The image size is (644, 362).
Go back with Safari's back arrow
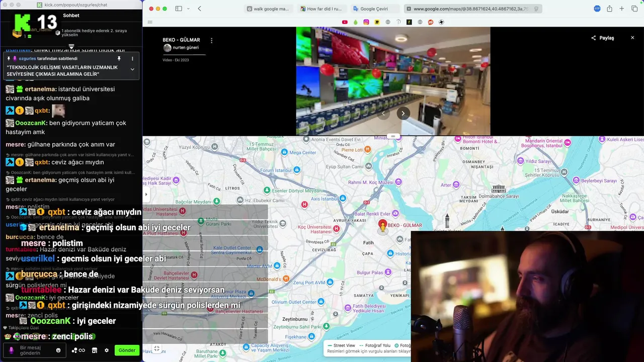pyautogui.click(x=200, y=9)
